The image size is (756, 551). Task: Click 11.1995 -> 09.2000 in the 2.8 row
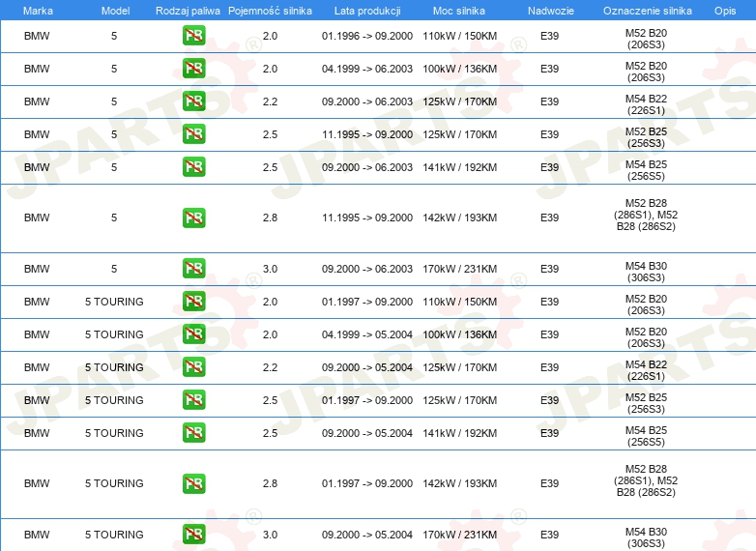(367, 217)
